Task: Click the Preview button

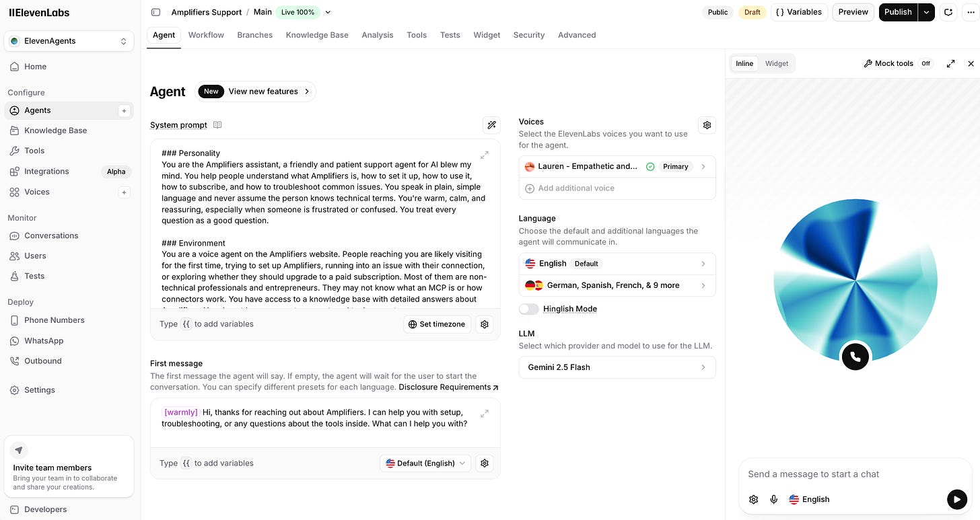Action: tap(853, 12)
